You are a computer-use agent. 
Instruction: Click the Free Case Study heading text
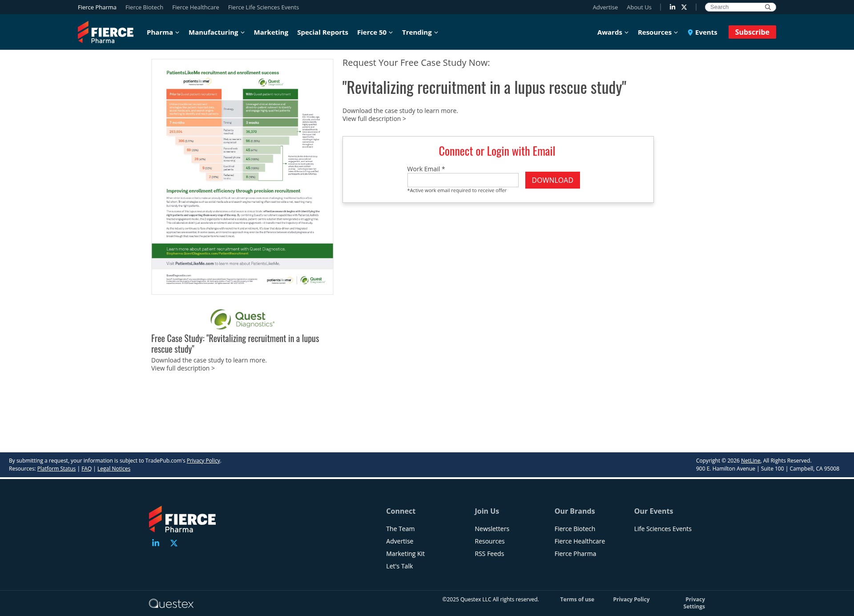coord(235,344)
